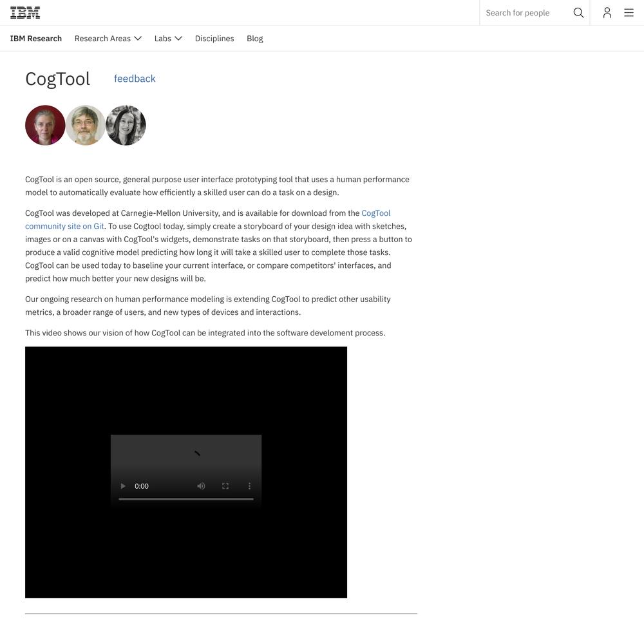Click the video progress bar
The height and width of the screenshot is (644, 644).
click(186, 499)
